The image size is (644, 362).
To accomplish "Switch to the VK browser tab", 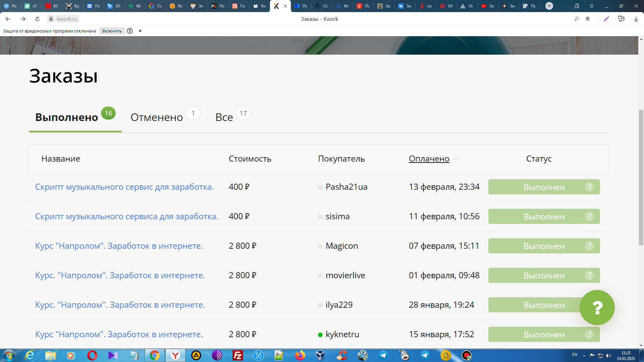I will coord(405,6).
